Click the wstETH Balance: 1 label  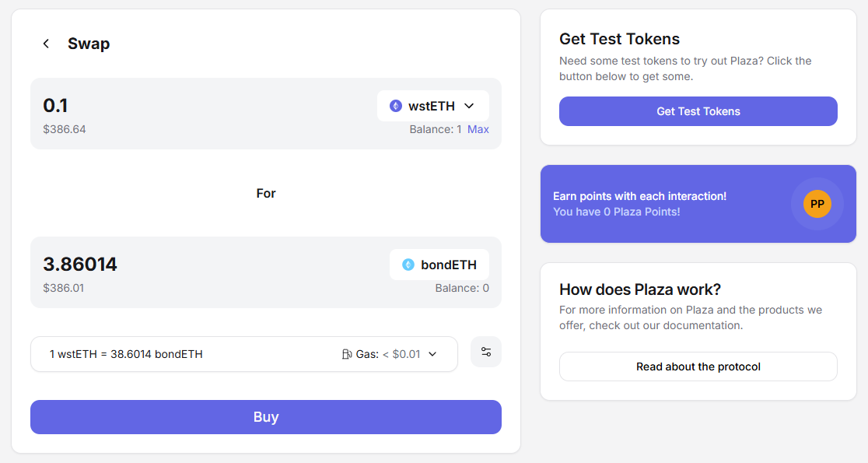point(435,129)
